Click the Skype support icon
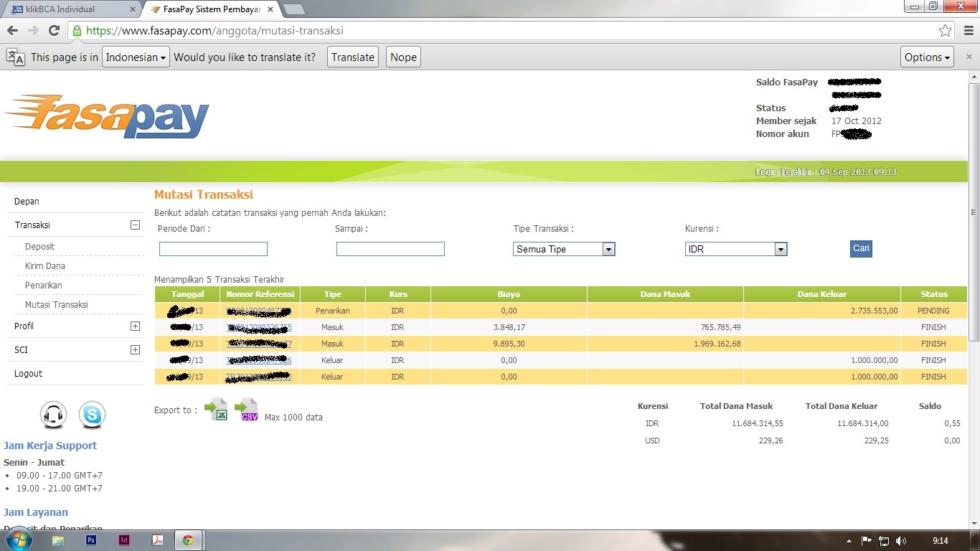The image size is (980, 551). coord(92,415)
